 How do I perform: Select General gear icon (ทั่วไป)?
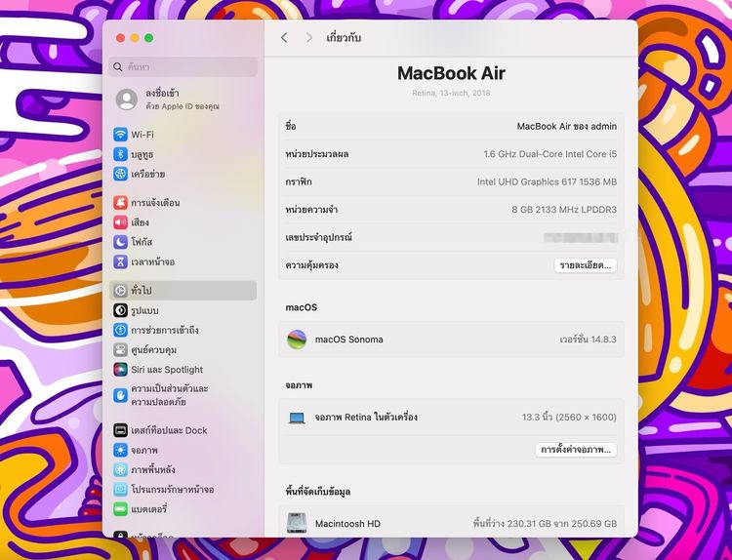click(120, 291)
